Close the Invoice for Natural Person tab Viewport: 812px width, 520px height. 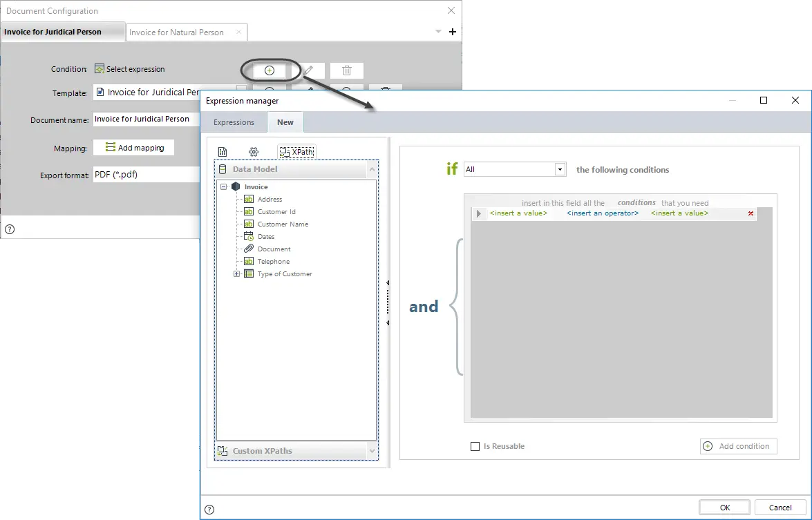[238, 32]
